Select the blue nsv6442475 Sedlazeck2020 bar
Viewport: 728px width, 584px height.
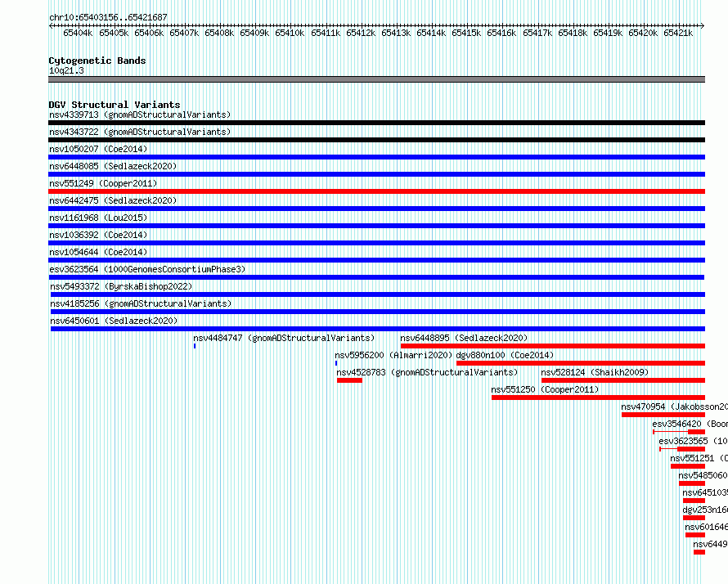(x=376, y=209)
